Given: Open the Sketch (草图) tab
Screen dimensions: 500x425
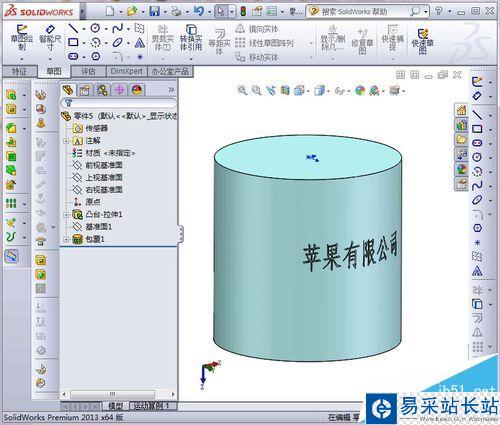Looking at the screenshot, I should [x=54, y=71].
